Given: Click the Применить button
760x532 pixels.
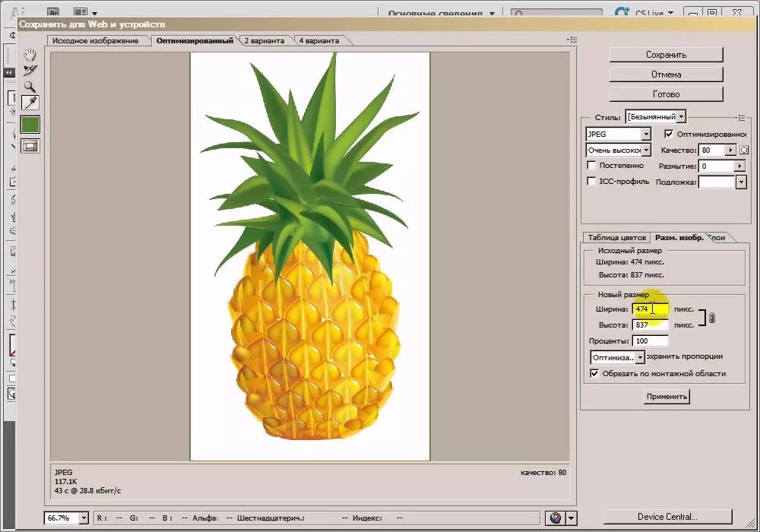Looking at the screenshot, I should [667, 396].
